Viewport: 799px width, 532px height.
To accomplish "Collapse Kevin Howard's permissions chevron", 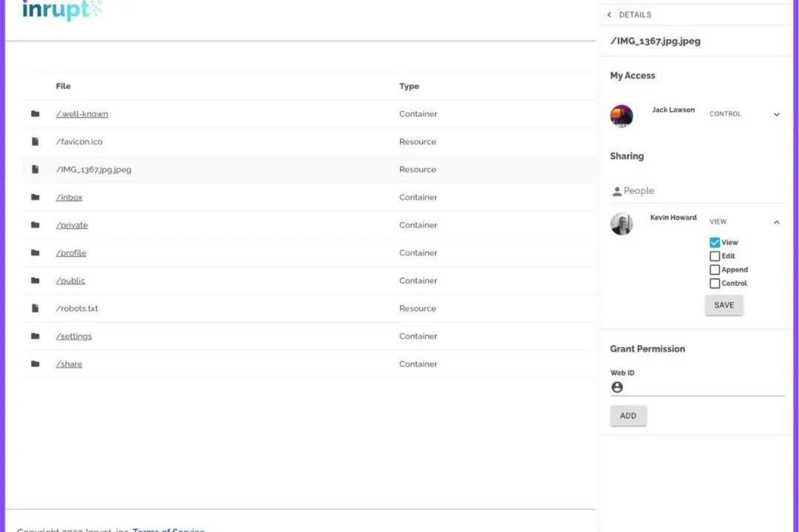I will tap(777, 222).
